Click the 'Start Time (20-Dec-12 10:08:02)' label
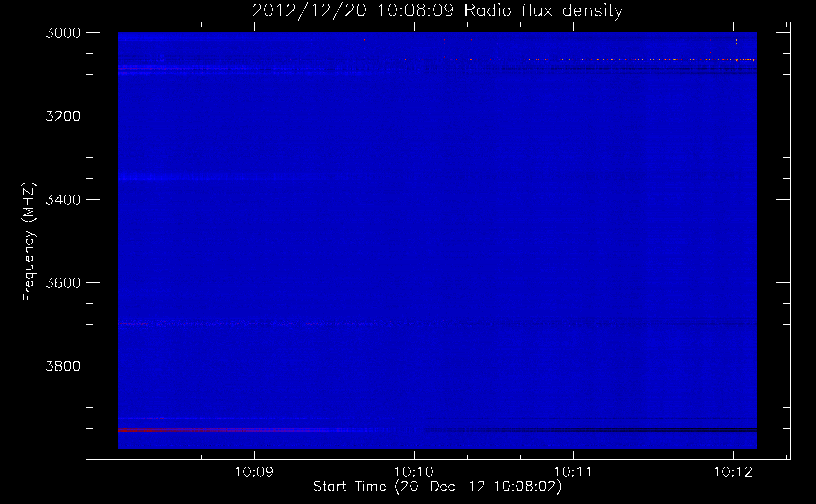The width and height of the screenshot is (816, 504). coord(437,486)
